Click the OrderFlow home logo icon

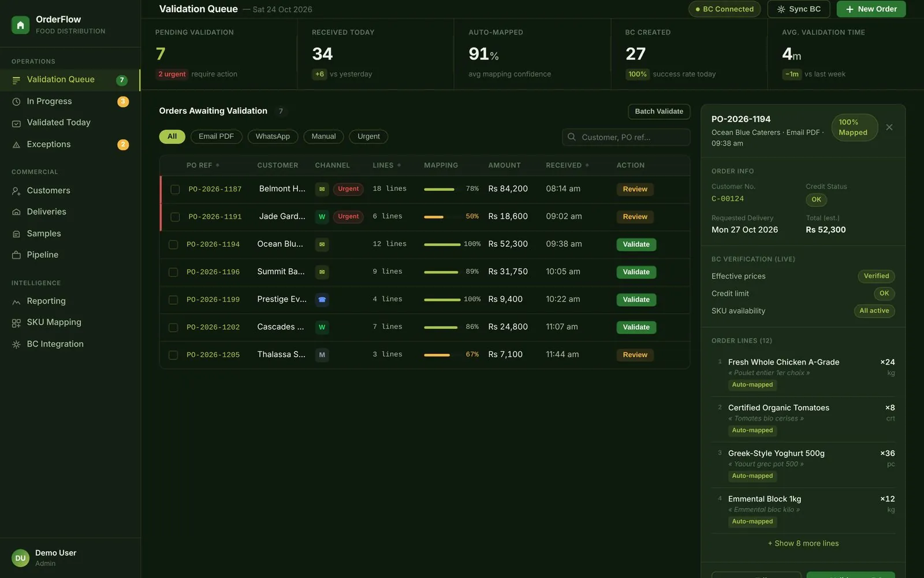[20, 25]
